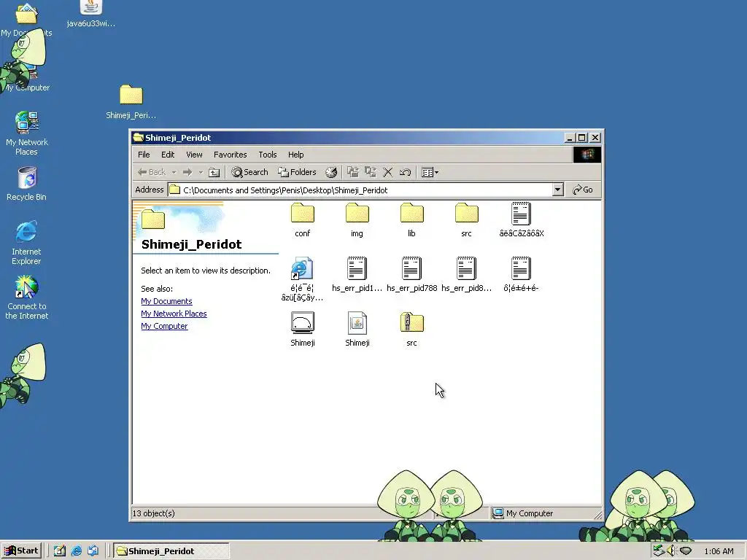Viewport: 747px width, 560px height.
Task: Expand the Address bar dropdown arrow
Action: click(x=558, y=190)
